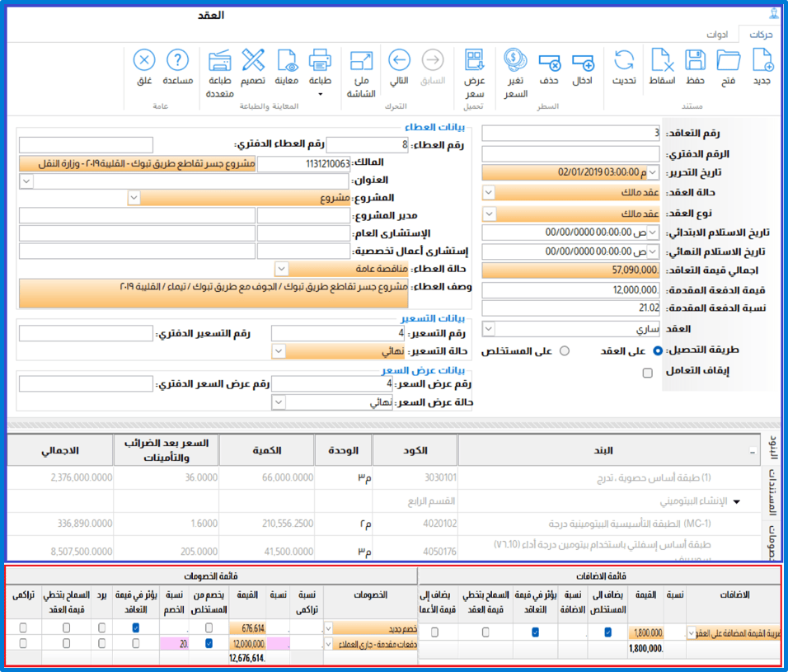The image size is (788, 672).
Task: Open the خصم جديد discount type dropdown
Action: pyautogui.click(x=329, y=628)
